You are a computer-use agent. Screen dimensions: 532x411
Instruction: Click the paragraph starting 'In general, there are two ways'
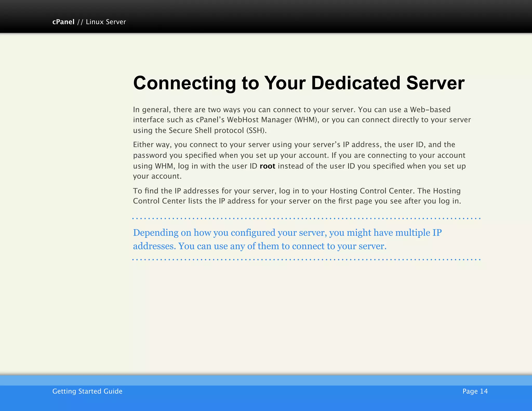coord(302,120)
